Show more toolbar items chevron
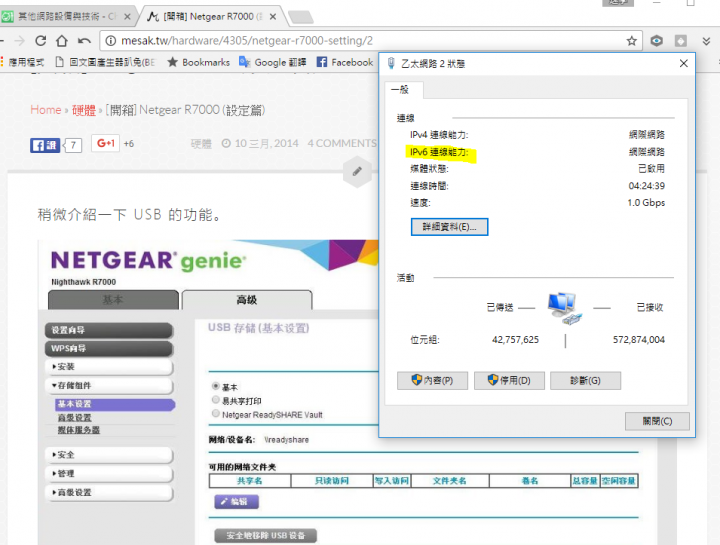720x545 pixels. pos(706,41)
